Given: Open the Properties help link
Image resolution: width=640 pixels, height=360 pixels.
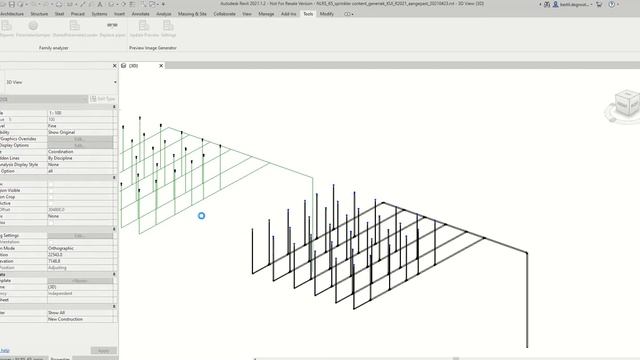Looking at the screenshot, I should [x=4, y=351].
